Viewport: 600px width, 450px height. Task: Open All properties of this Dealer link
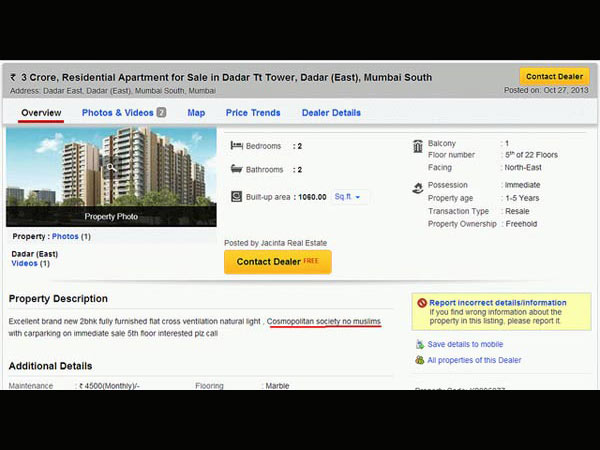coord(474,360)
